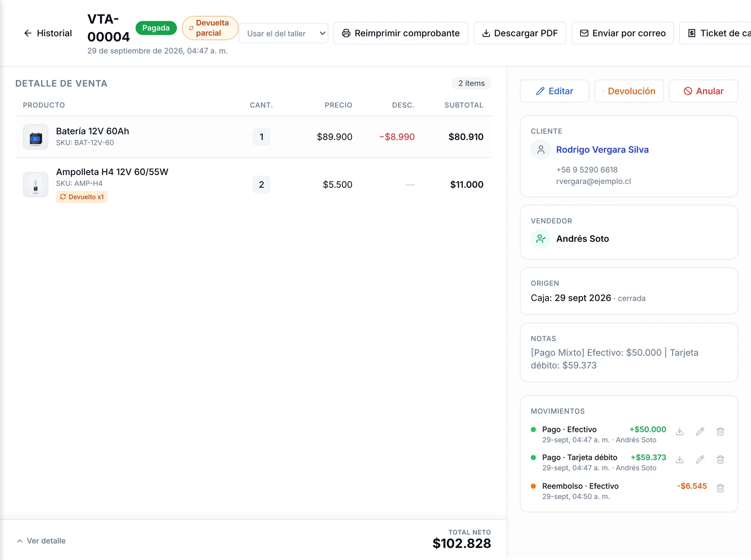
Task: Click the 'Devuelto x1' badge
Action: tap(82, 197)
